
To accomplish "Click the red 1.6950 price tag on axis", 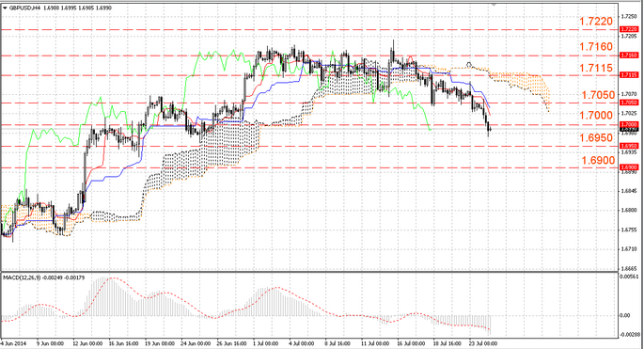I will click(x=629, y=146).
